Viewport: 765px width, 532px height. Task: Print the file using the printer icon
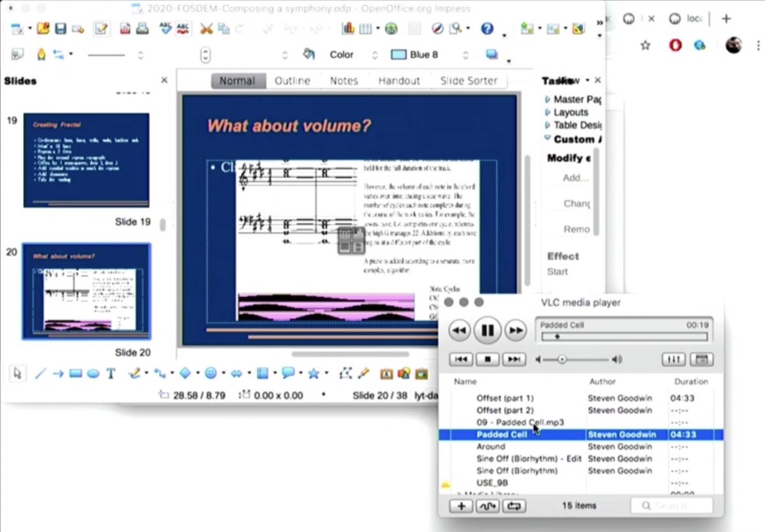tap(142, 29)
